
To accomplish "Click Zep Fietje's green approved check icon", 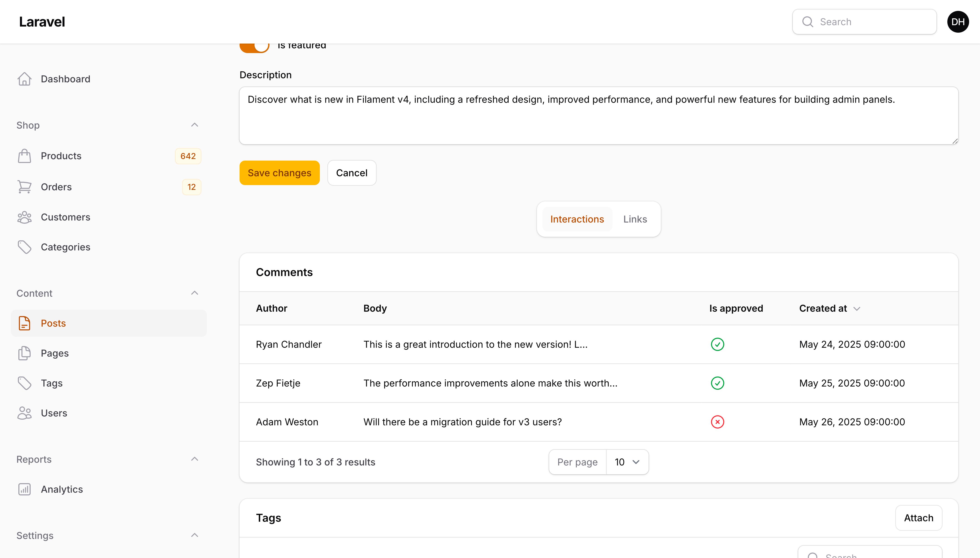I will pyautogui.click(x=718, y=383).
